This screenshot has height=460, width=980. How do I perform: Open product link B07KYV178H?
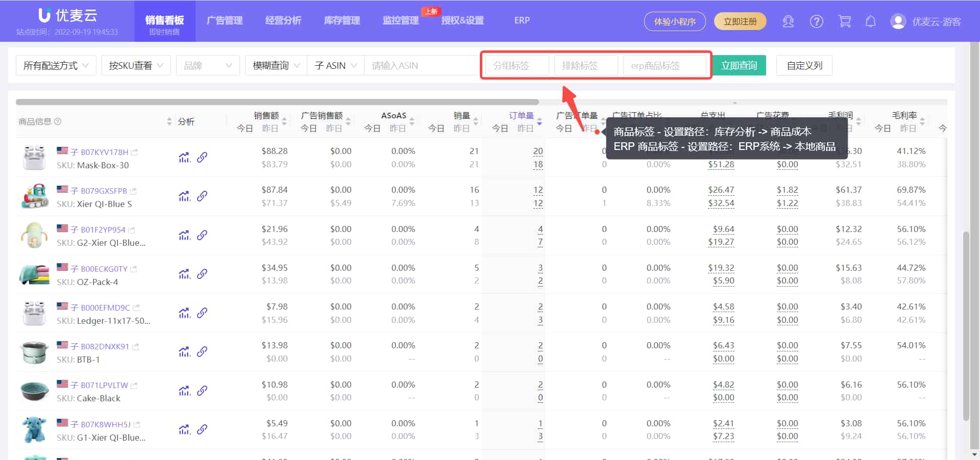tap(105, 151)
